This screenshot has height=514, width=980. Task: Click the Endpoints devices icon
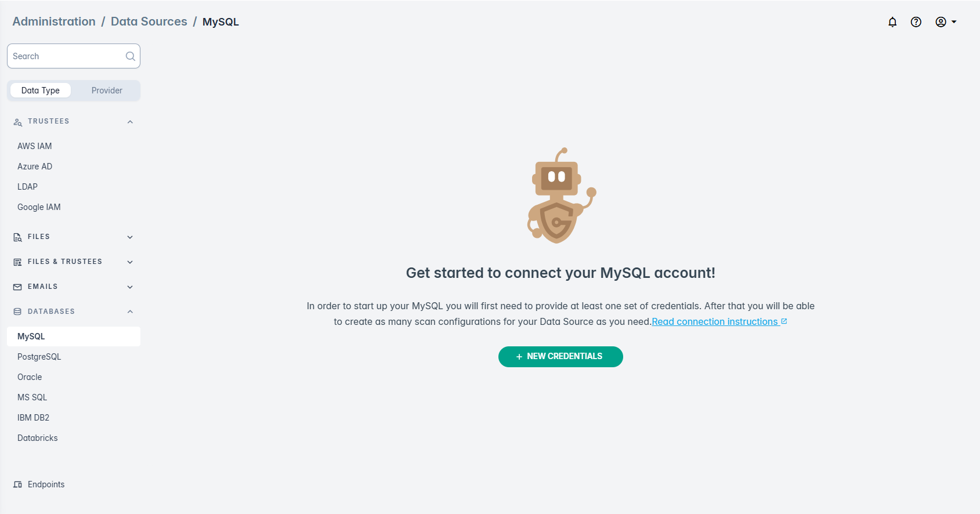(x=17, y=485)
